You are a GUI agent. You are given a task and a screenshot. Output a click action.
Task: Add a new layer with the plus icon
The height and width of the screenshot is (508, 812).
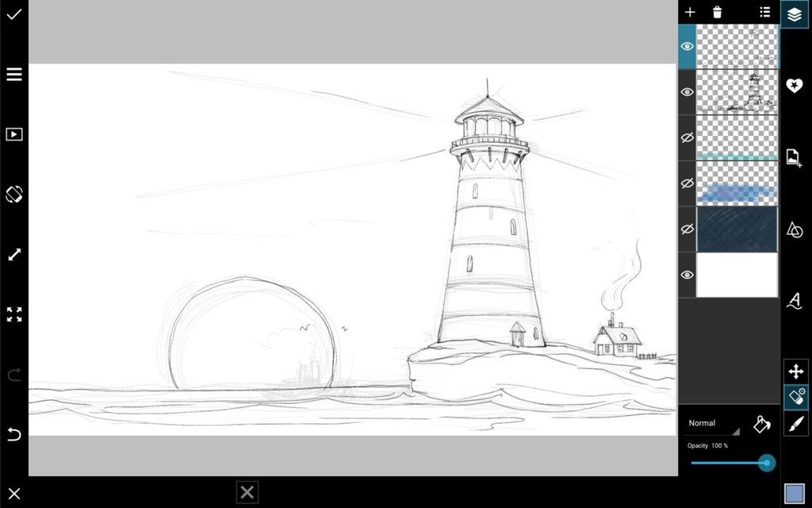(690, 12)
